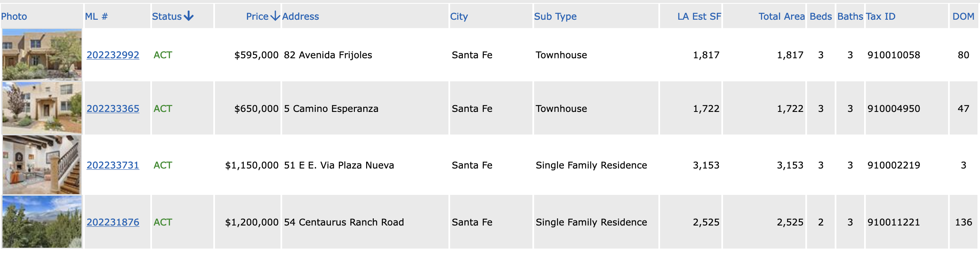
Task: Open listing 202233365 link
Action: (113, 109)
